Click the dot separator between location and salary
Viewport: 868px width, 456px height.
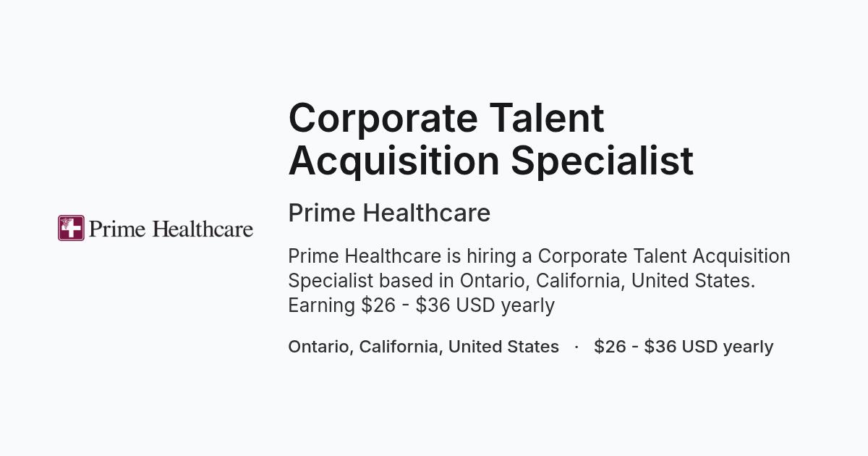click(576, 347)
